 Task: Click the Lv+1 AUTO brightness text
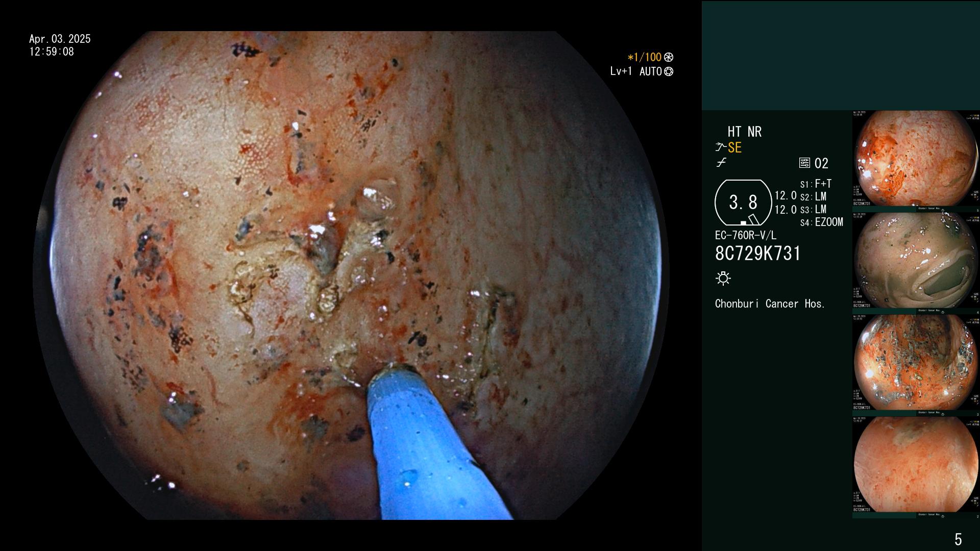(x=636, y=71)
